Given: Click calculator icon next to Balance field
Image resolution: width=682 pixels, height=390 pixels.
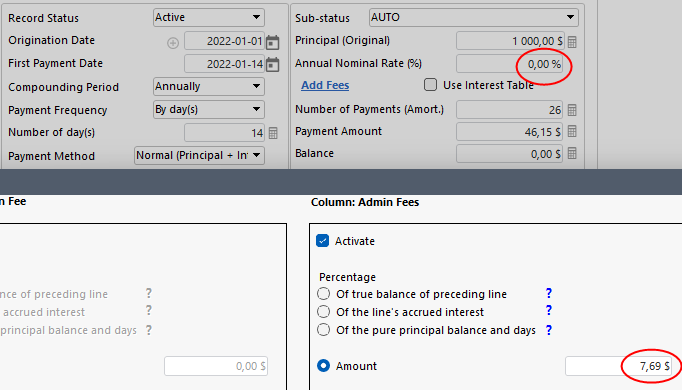Looking at the screenshot, I should coord(572,153).
